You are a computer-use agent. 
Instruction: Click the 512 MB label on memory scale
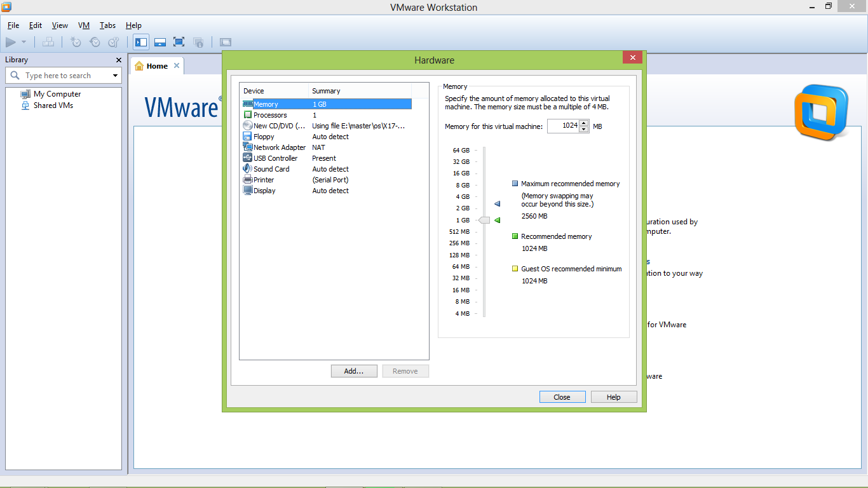click(x=459, y=232)
